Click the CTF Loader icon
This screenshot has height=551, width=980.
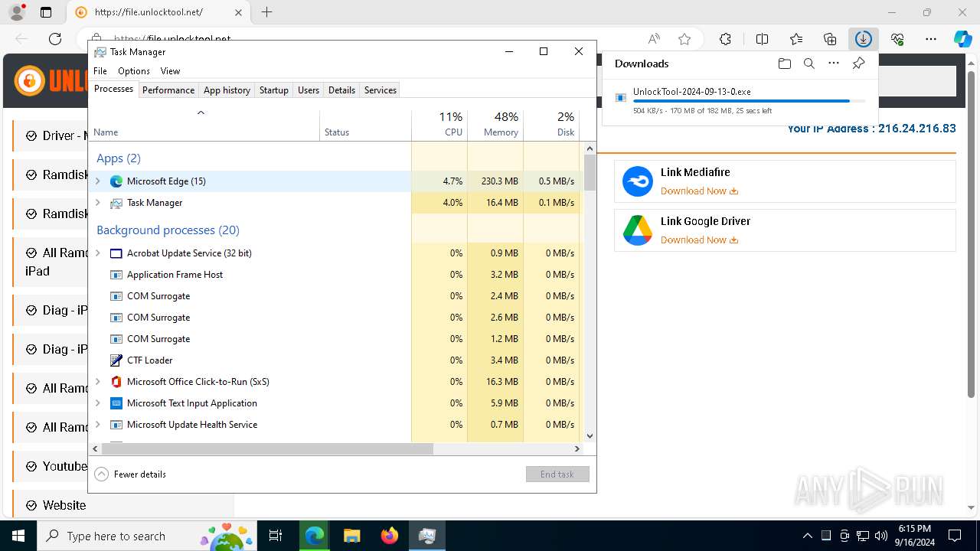(116, 360)
